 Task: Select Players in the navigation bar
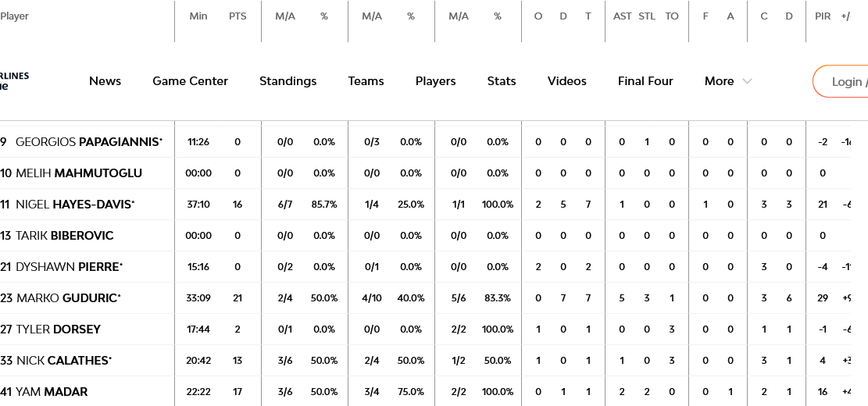[435, 81]
